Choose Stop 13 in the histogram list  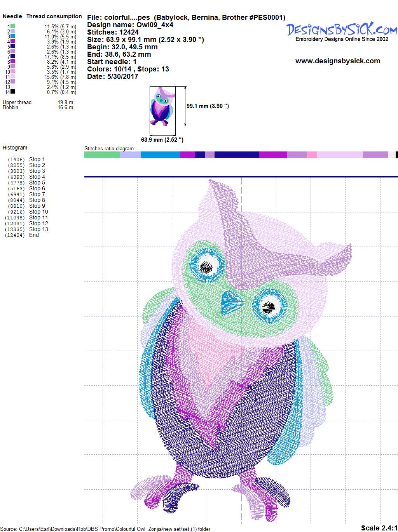(38, 229)
